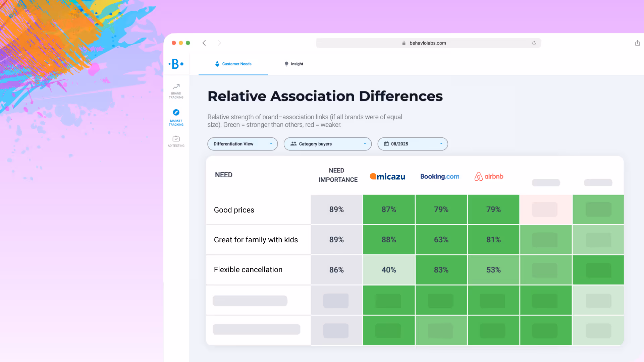Click the behaviolabs.com address bar
The image size is (644, 362).
tap(428, 43)
